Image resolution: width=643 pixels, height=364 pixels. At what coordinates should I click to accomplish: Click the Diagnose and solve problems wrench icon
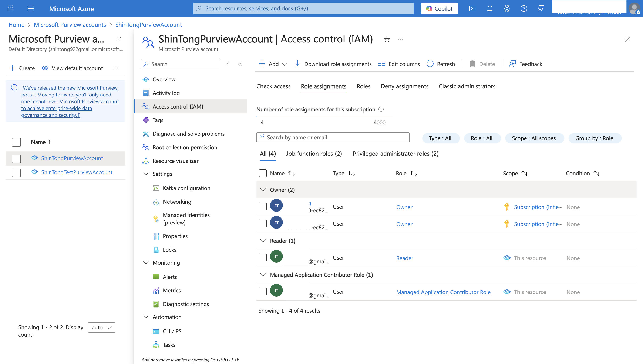point(146,134)
